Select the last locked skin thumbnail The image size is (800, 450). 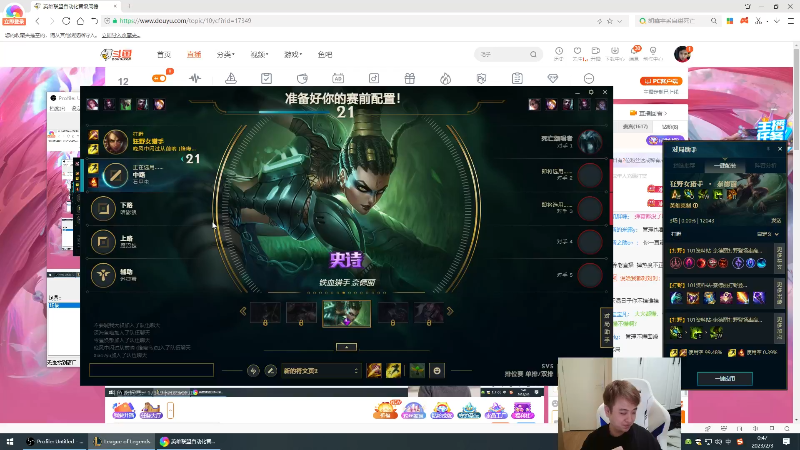coord(429,313)
